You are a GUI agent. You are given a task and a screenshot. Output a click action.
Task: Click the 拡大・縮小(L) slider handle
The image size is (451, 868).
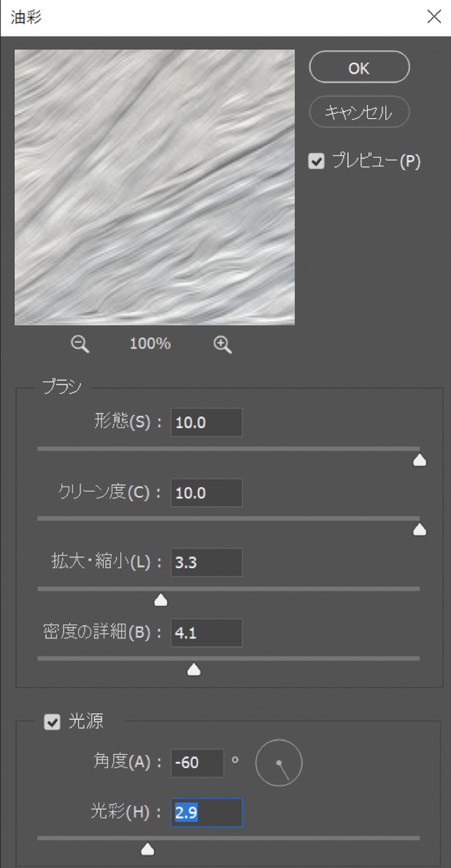pyautogui.click(x=161, y=600)
